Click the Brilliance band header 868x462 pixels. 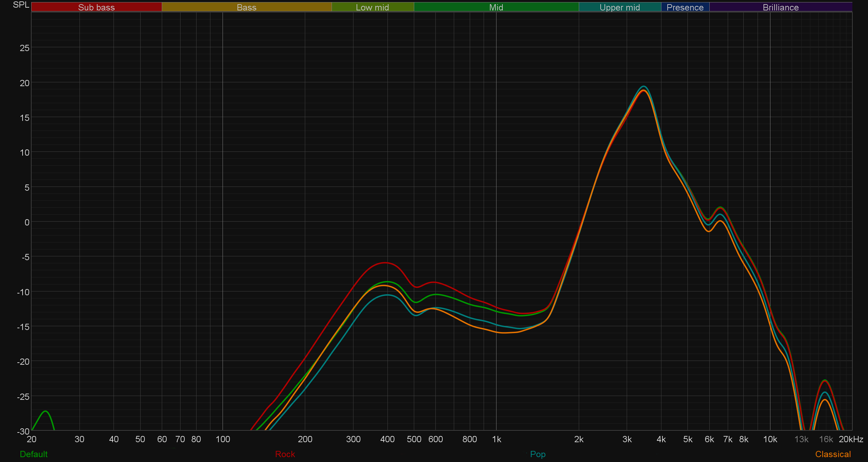tap(781, 7)
